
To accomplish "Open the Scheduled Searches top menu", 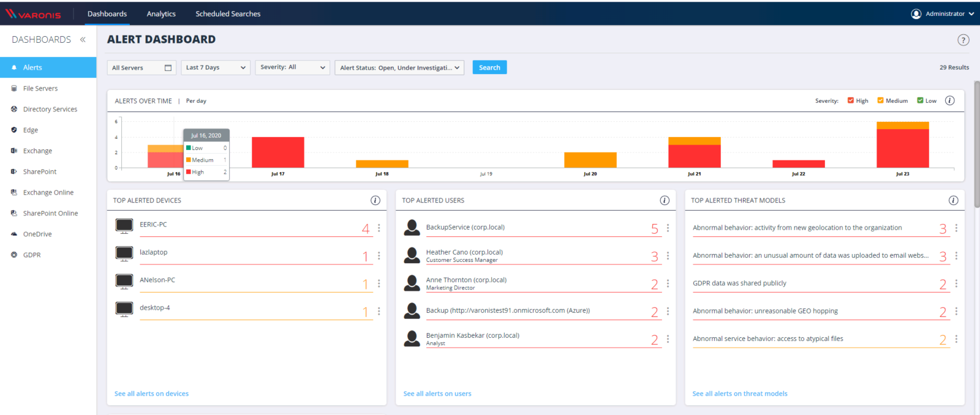I will 228,13.
